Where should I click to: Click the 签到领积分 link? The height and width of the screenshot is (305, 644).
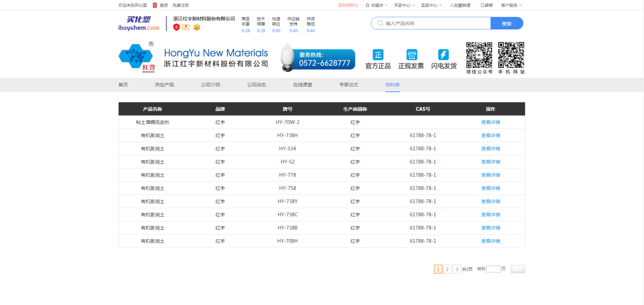click(x=348, y=5)
